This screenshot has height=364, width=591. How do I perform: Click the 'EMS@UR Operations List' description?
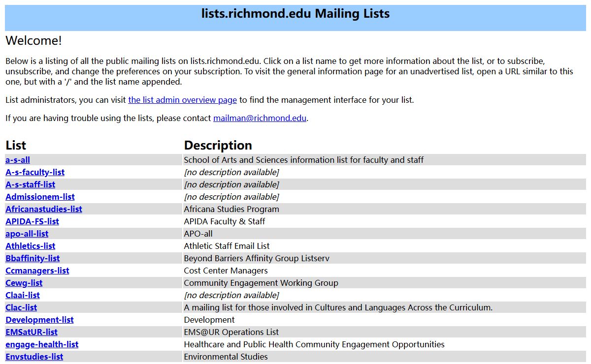click(231, 332)
